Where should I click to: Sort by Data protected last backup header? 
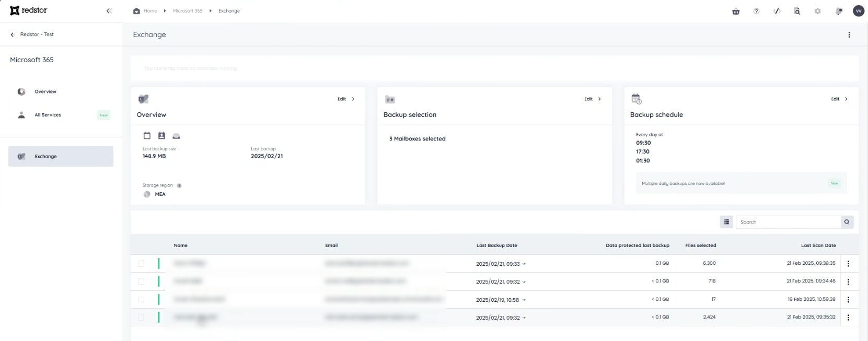point(638,245)
